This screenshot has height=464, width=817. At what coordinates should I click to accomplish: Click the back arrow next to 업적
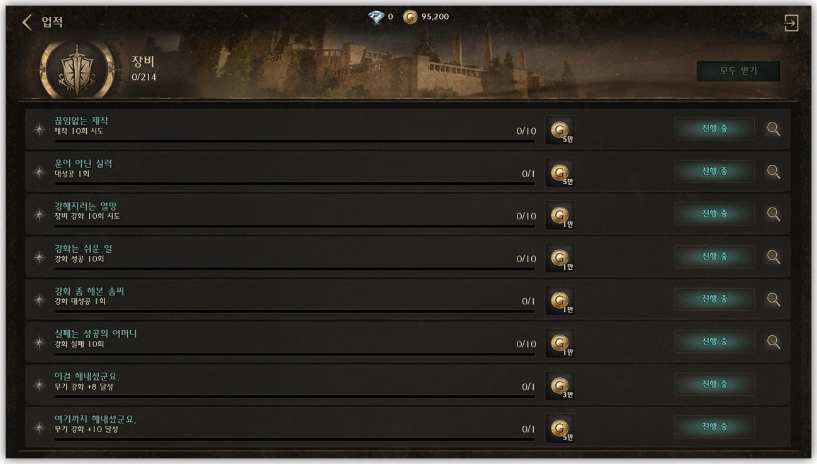(27, 22)
